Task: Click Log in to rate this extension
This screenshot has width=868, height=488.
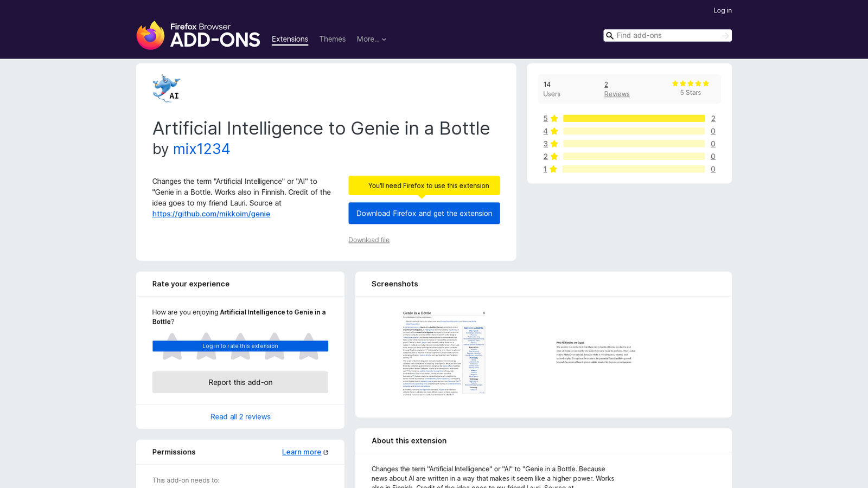Action: point(240,346)
